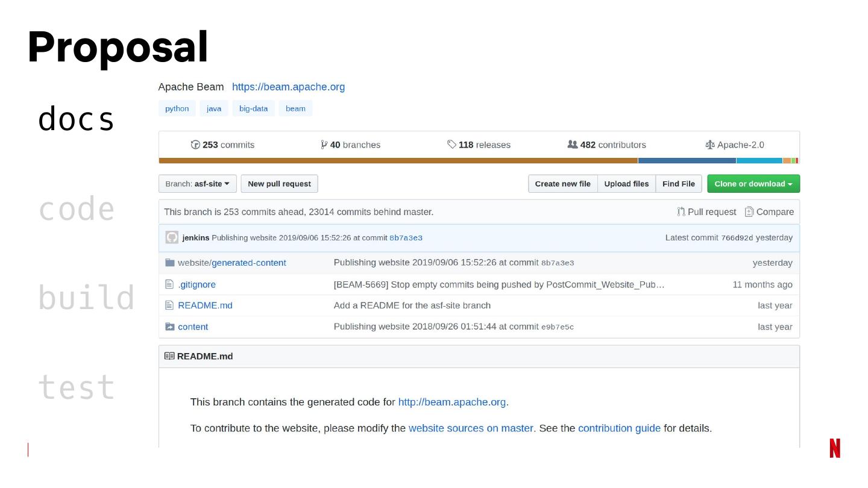
Task: Open the generated-content folder link
Action: [249, 263]
